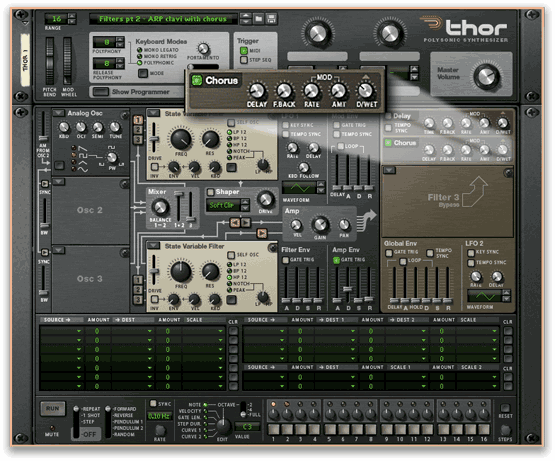Enable SELF OSC on lower State Variable Filter
This screenshot has width=555, height=461.
[231, 255]
